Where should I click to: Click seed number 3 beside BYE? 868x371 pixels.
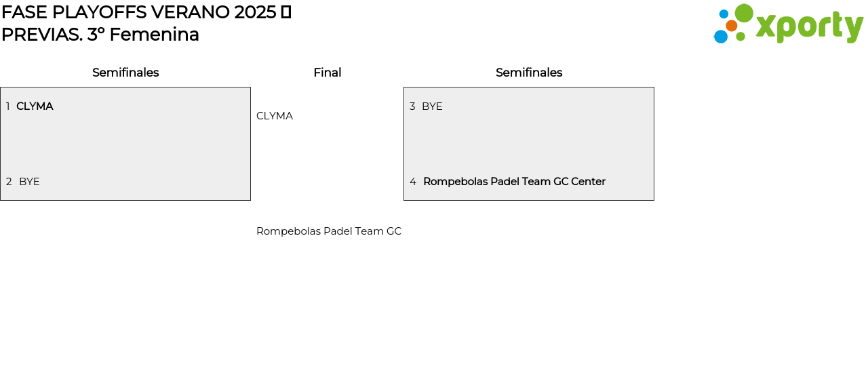412,106
